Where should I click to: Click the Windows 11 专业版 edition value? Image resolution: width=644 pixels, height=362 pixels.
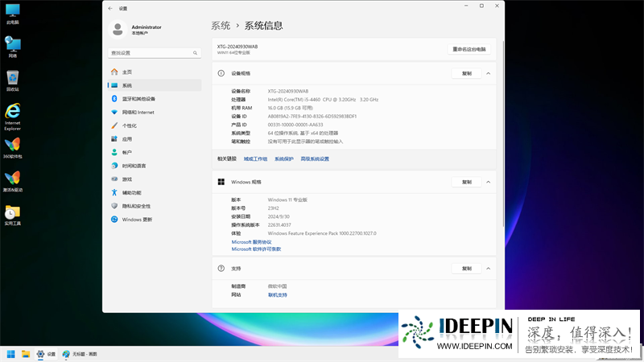[287, 200]
